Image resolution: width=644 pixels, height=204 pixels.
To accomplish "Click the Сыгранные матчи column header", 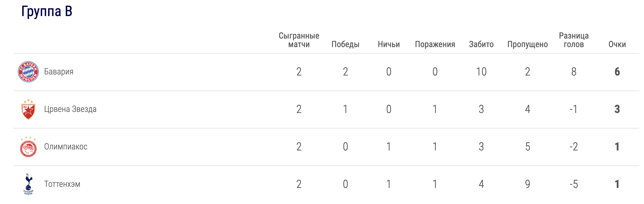I will click(x=299, y=40).
